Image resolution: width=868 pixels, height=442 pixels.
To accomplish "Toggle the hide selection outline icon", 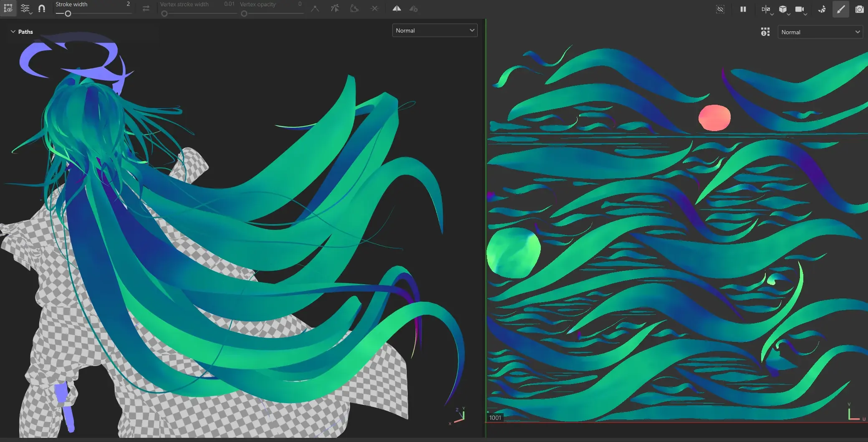I will [x=720, y=9].
